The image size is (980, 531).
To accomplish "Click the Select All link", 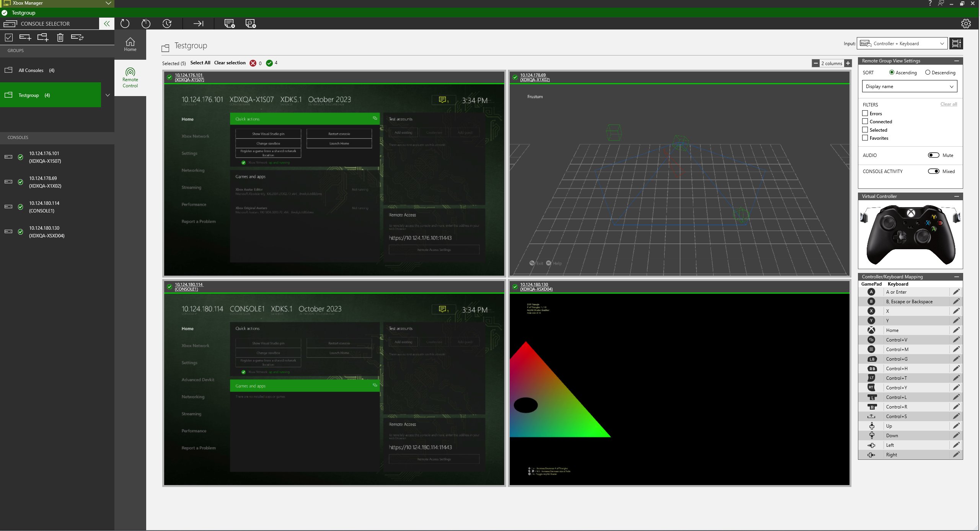I will pos(200,63).
